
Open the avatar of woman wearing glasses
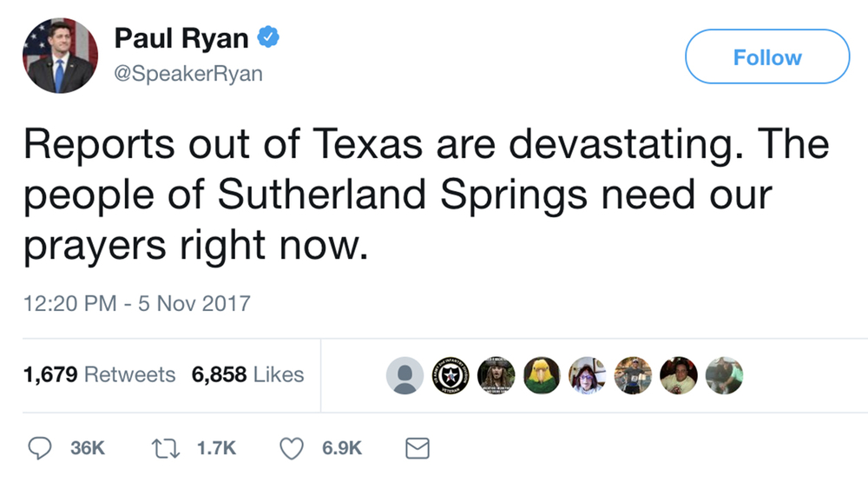point(587,375)
